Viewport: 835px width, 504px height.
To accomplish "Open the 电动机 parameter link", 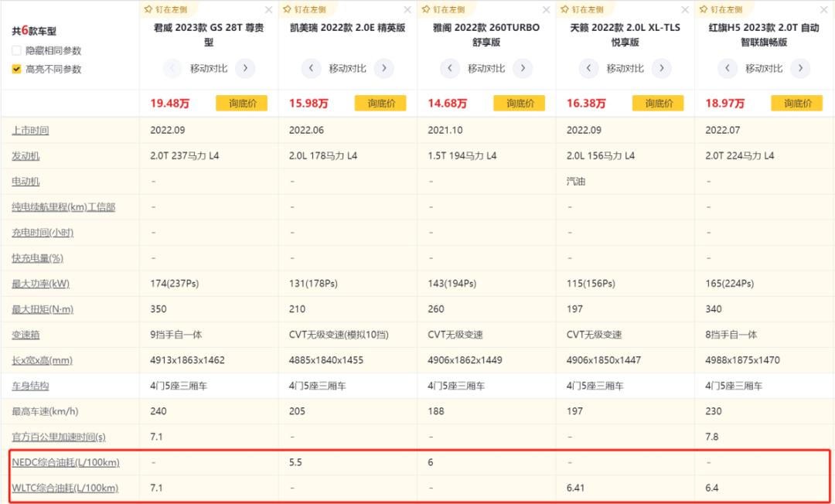I will 26,182.
